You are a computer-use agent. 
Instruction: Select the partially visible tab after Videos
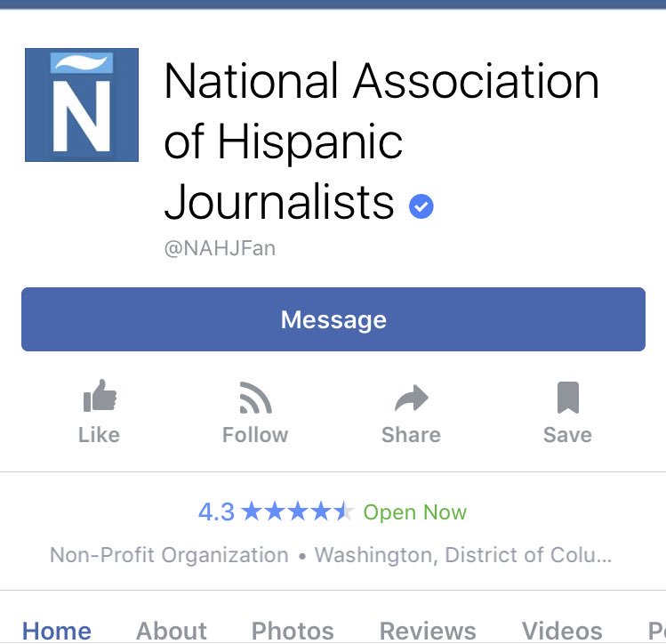point(656,631)
